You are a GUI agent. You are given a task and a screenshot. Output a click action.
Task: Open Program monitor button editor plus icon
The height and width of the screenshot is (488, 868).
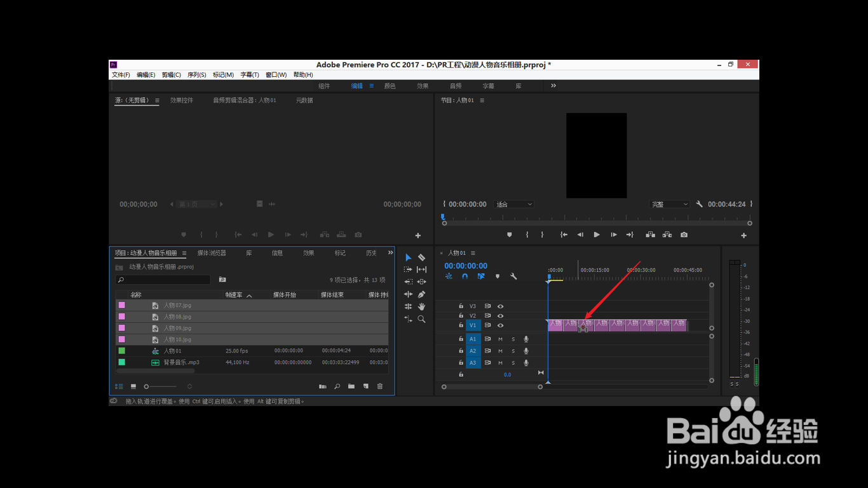pos(743,235)
